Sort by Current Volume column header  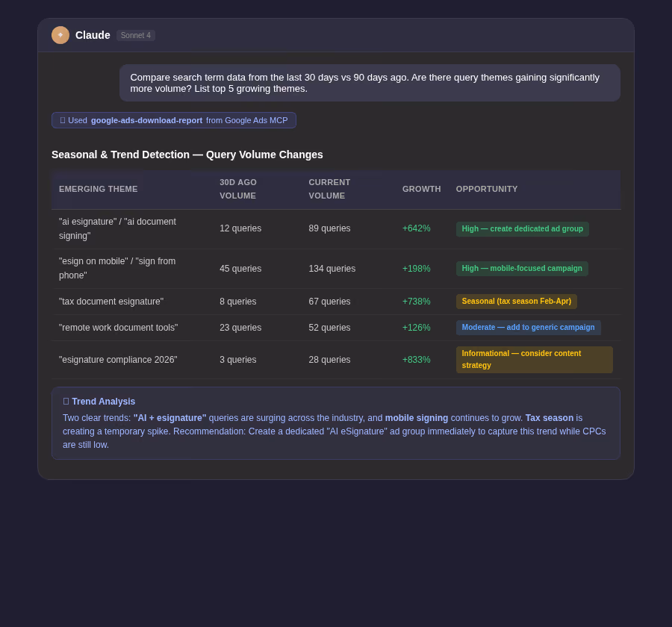[329, 189]
